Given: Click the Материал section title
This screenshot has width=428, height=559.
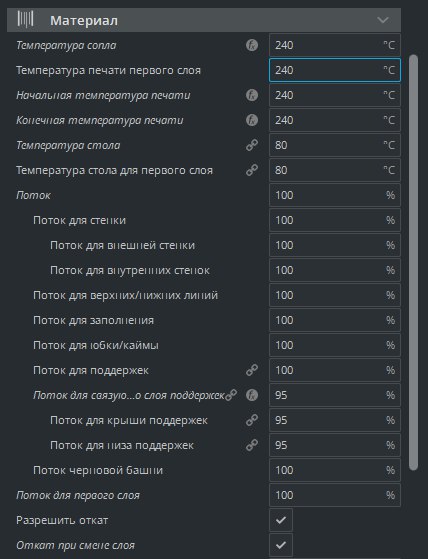Looking at the screenshot, I should (84, 20).
